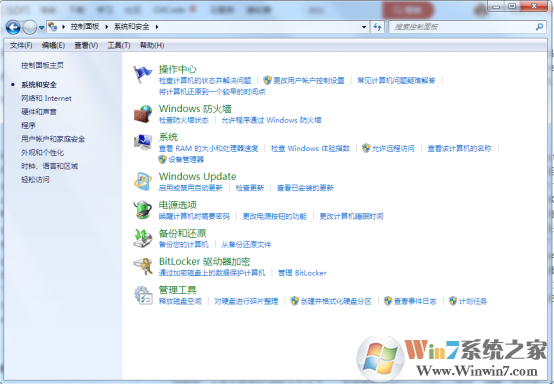Click 对硬盘进行碎片整理 link
The height and width of the screenshot is (385, 554).
click(x=246, y=301)
